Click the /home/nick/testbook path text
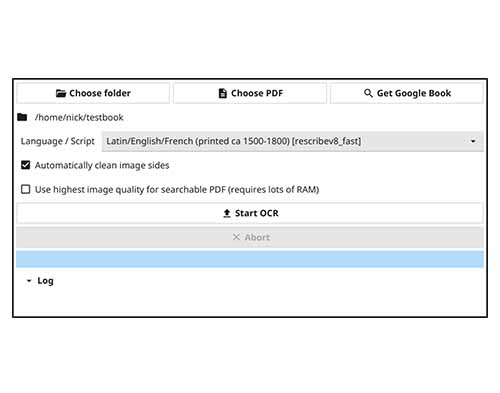Viewport: 500px width, 393px height. (x=79, y=117)
